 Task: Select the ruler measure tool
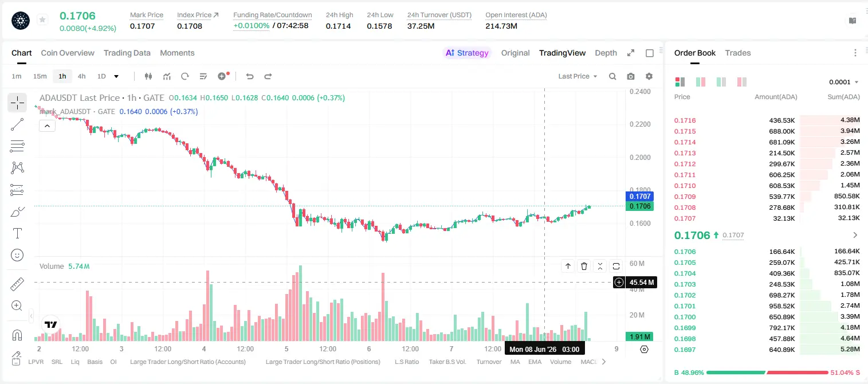(17, 284)
